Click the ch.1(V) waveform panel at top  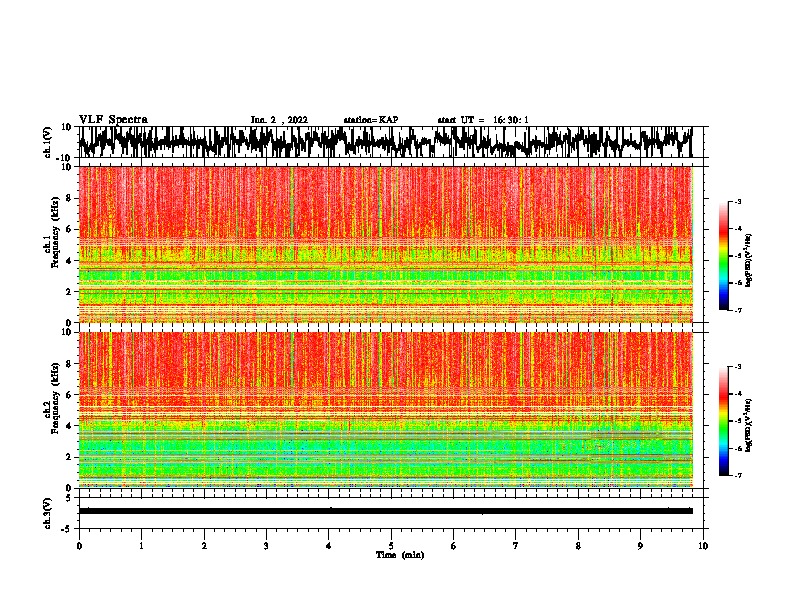coord(390,142)
